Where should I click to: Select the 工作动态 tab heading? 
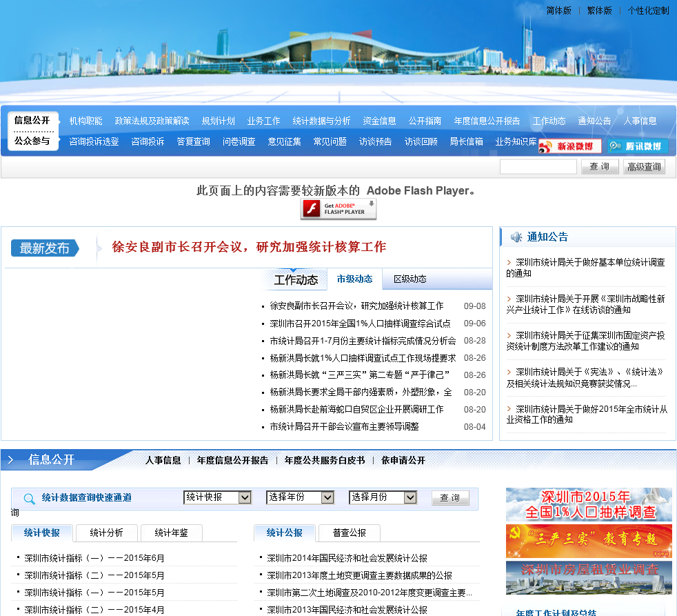(x=296, y=280)
